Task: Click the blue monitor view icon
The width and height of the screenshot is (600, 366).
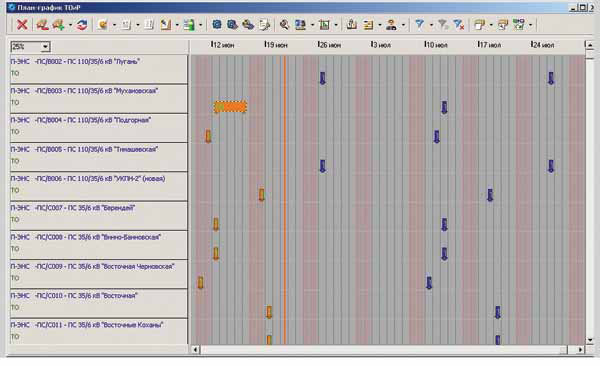Action: tap(300, 25)
